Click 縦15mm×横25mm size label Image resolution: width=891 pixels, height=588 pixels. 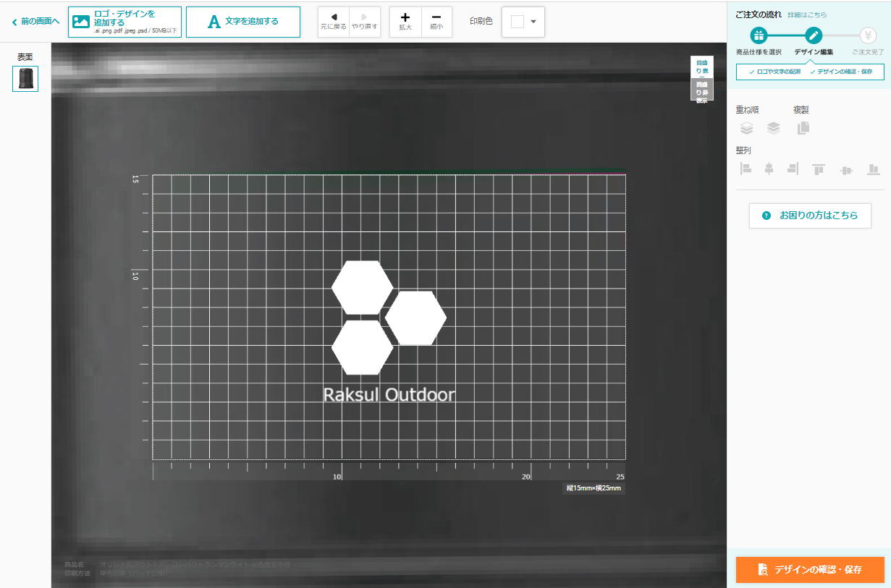[594, 488]
